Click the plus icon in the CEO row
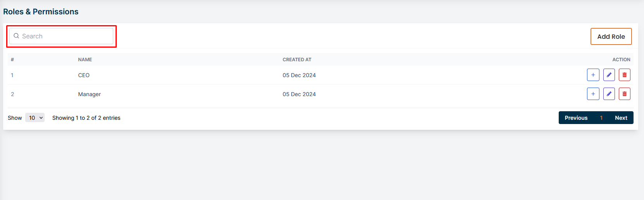 tap(593, 75)
